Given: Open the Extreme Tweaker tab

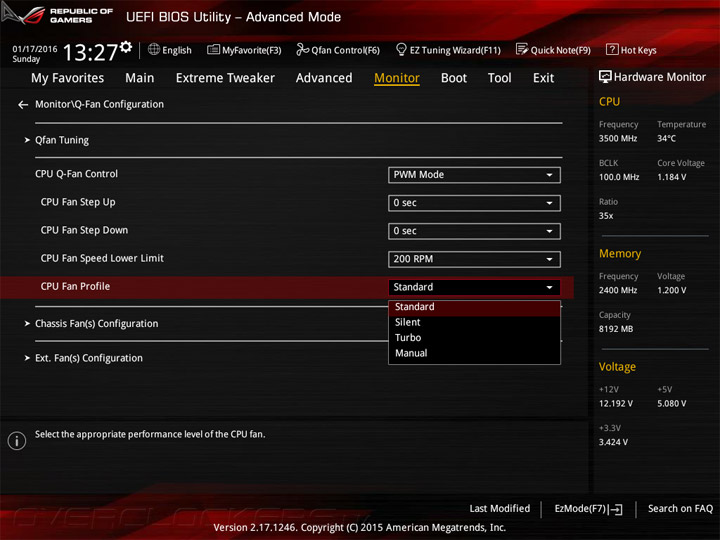Looking at the screenshot, I should [x=225, y=78].
